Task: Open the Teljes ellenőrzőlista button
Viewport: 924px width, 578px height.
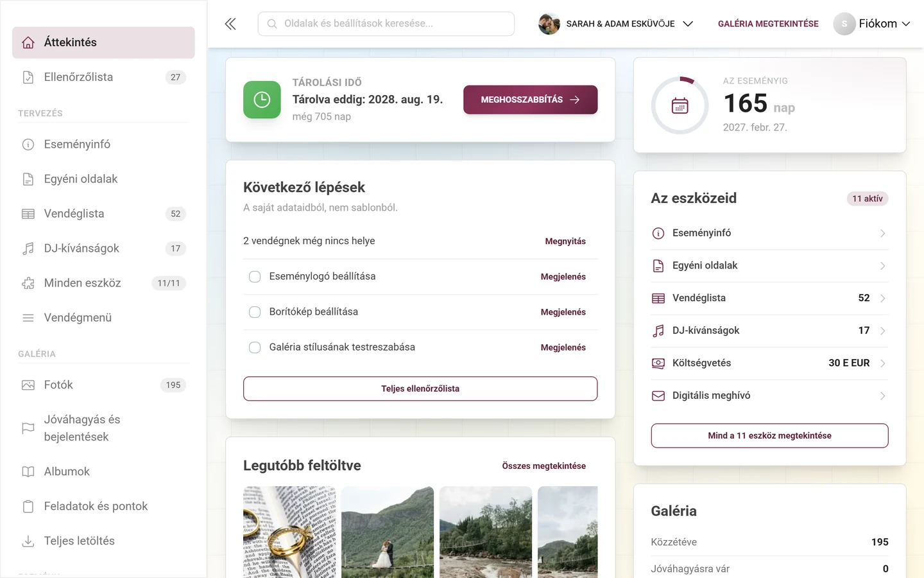Action: (420, 389)
